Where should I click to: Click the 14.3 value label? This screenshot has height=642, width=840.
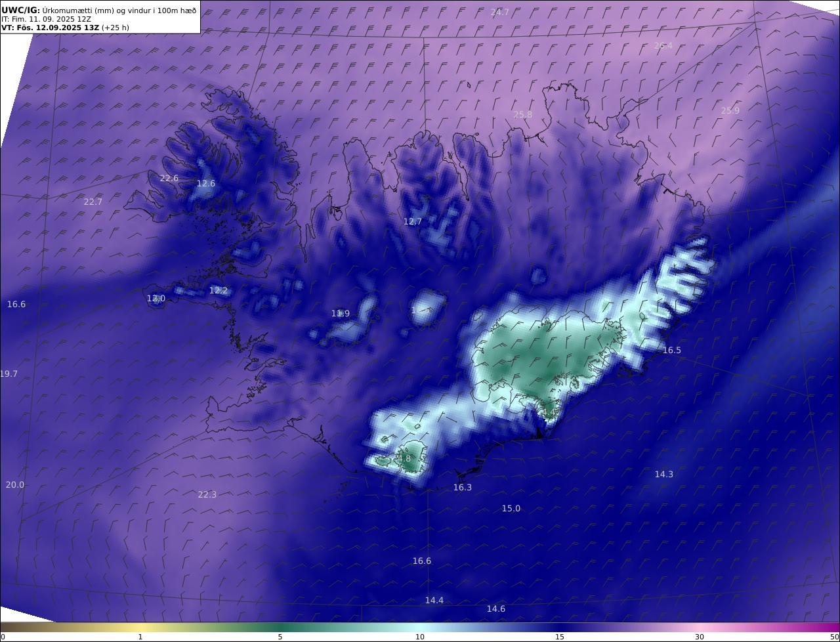coord(663,473)
